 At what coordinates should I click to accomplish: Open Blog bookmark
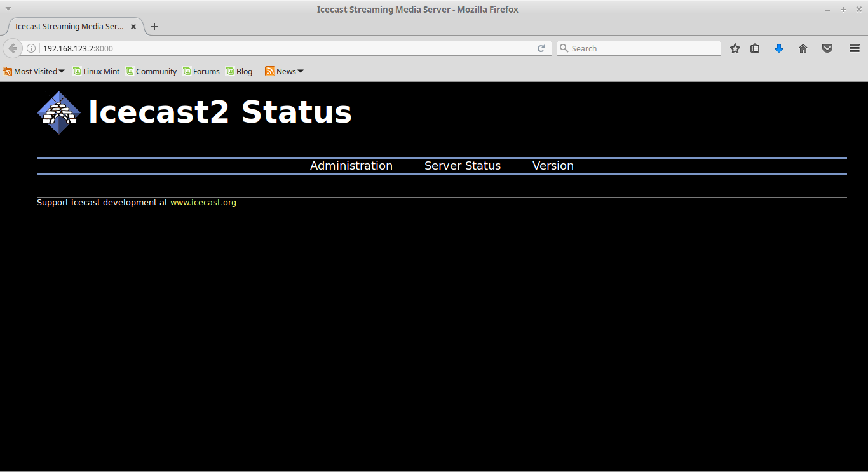click(240, 71)
